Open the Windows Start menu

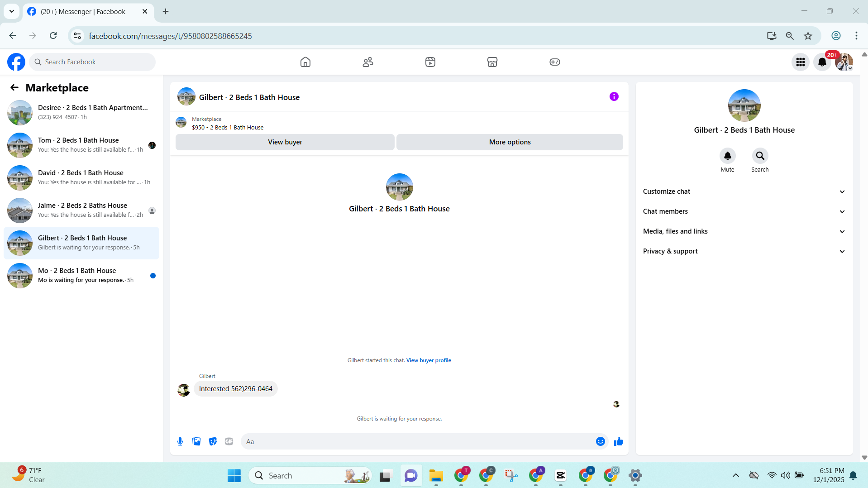(234, 475)
